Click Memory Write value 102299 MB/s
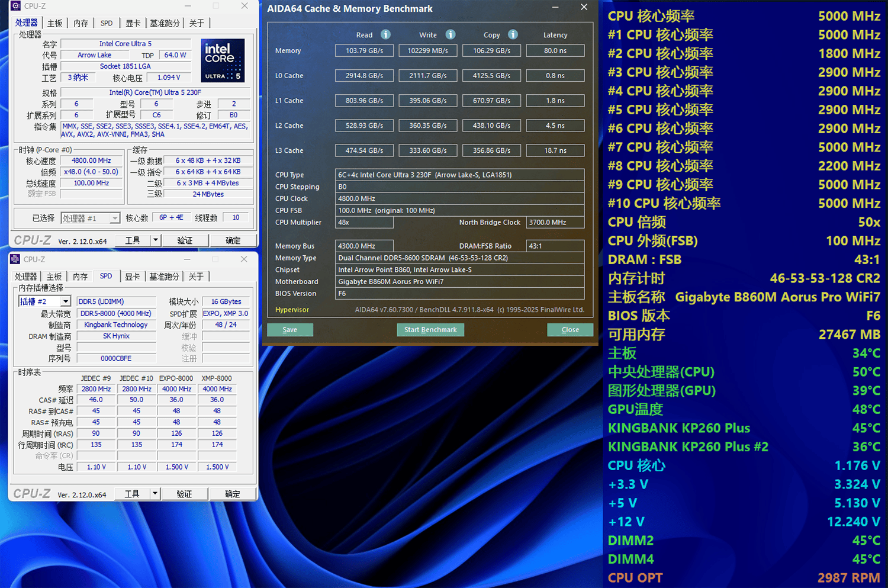Screen dimensions: 888x588 [428, 51]
